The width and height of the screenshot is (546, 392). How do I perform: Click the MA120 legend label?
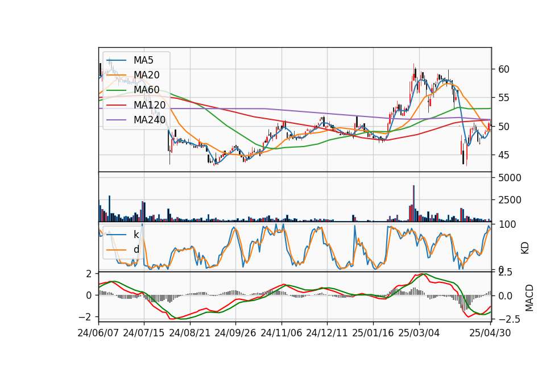click(150, 105)
